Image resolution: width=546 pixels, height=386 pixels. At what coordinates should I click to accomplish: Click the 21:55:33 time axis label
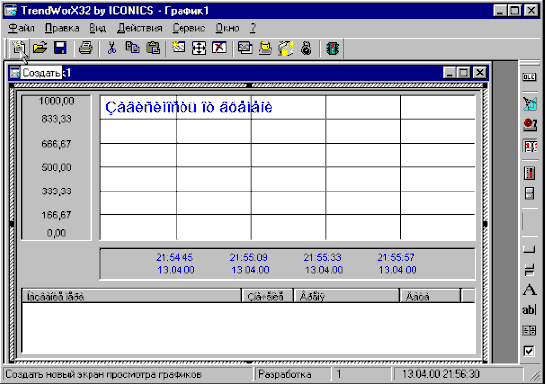[x=322, y=258]
